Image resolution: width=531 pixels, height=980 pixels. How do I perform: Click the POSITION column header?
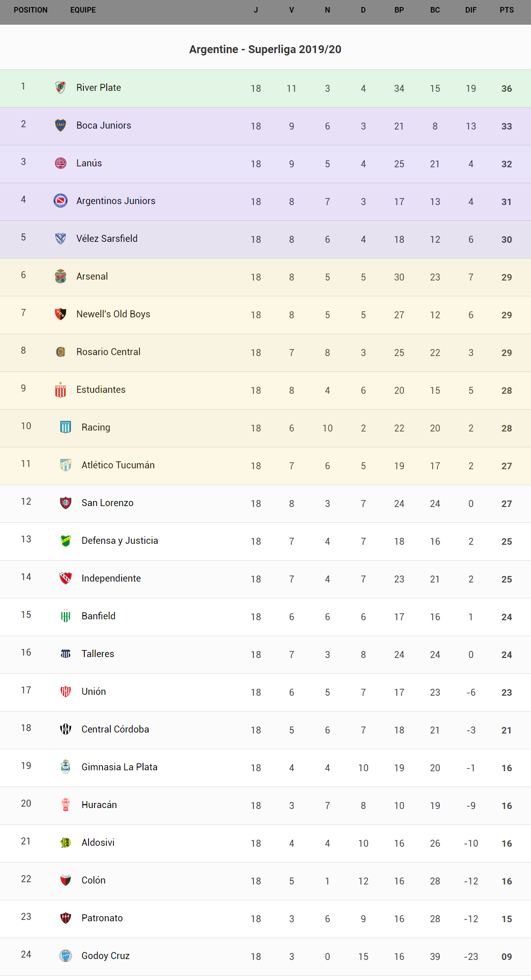pos(31,10)
